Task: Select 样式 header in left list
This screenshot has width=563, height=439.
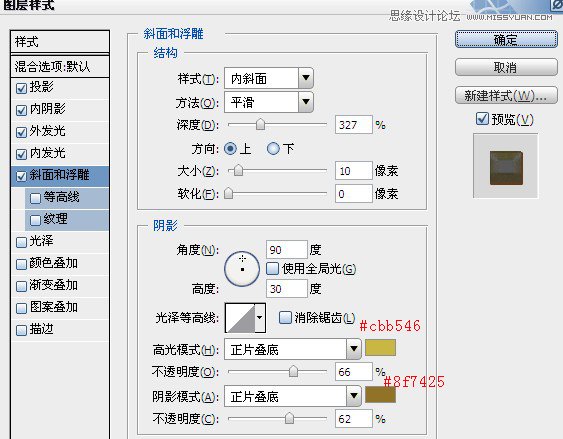Action: (x=60, y=42)
